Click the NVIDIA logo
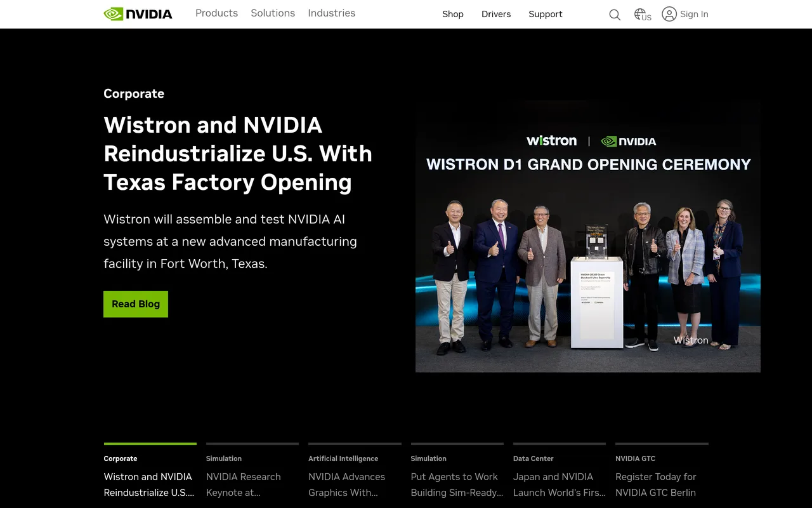The width and height of the screenshot is (812, 508). (138, 14)
